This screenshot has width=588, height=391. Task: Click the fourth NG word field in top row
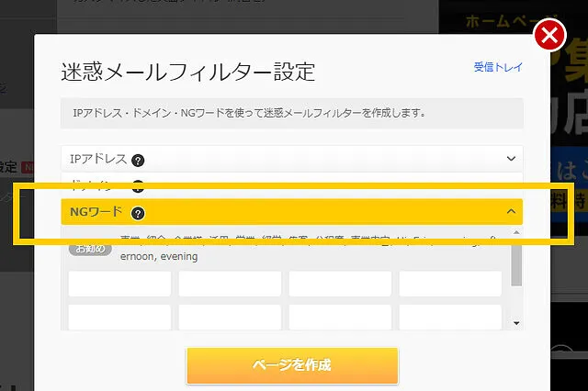pyautogui.click(x=450, y=284)
